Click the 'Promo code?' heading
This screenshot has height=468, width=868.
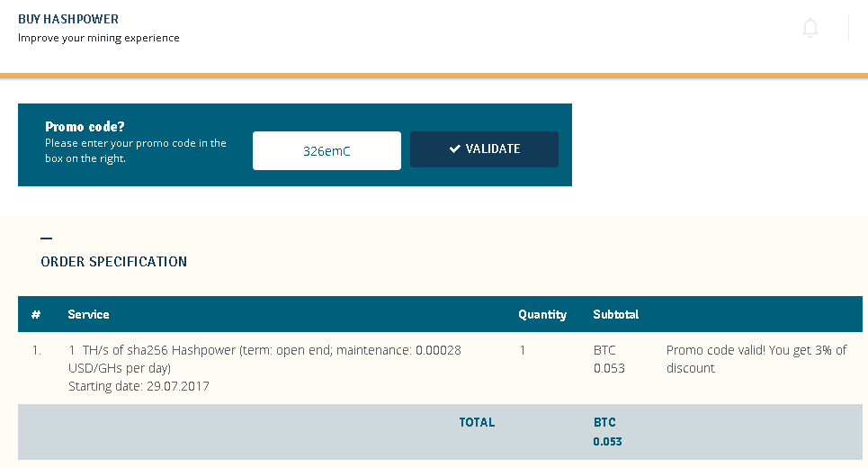pos(85,127)
